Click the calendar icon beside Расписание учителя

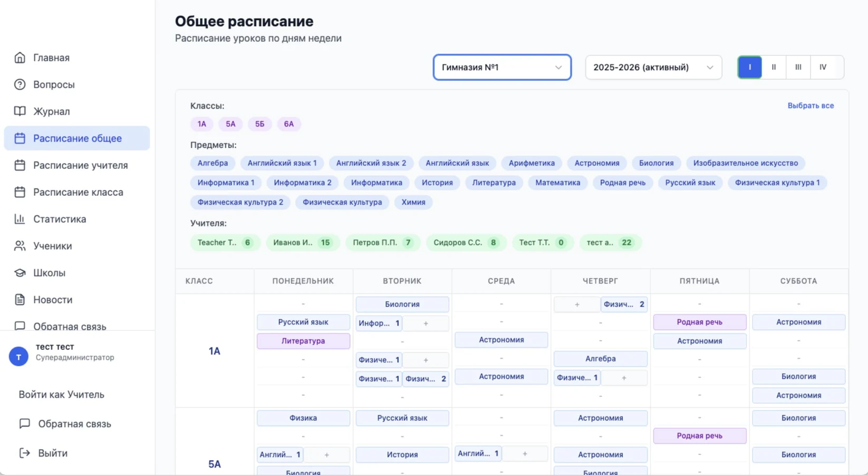point(20,165)
